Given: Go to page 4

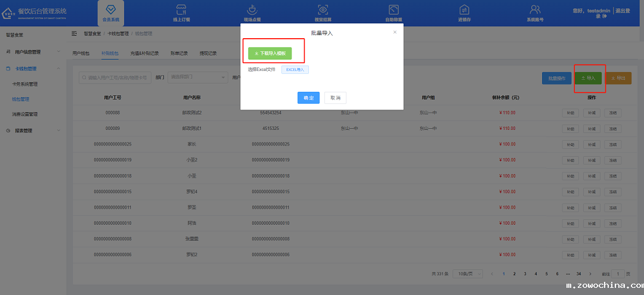Looking at the screenshot, I should 535,274.
